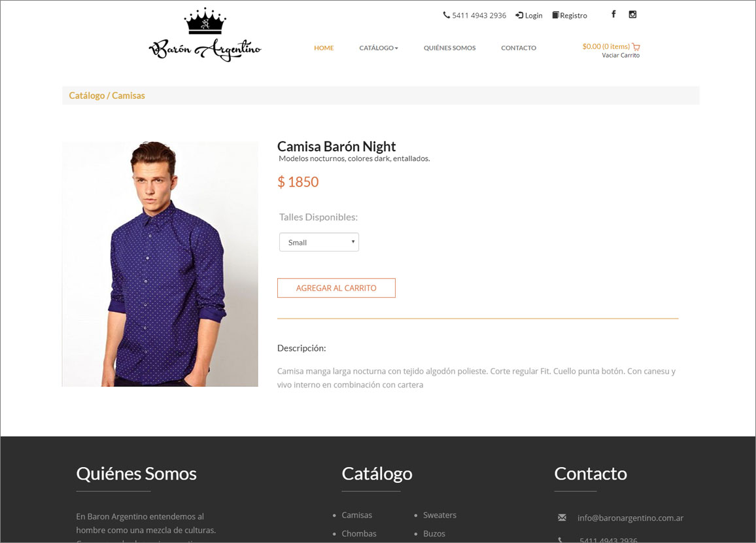Click the Login arrow icon

pyautogui.click(x=519, y=15)
